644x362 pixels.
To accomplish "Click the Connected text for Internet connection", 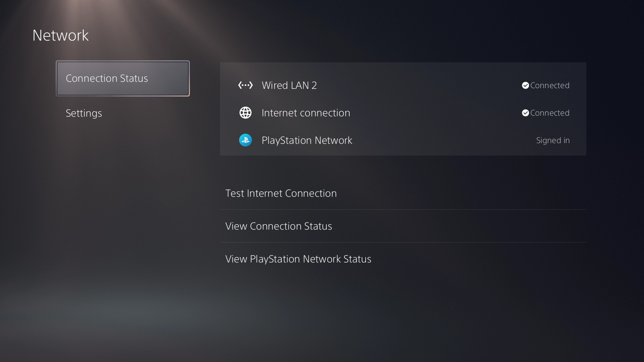I will coord(550,113).
